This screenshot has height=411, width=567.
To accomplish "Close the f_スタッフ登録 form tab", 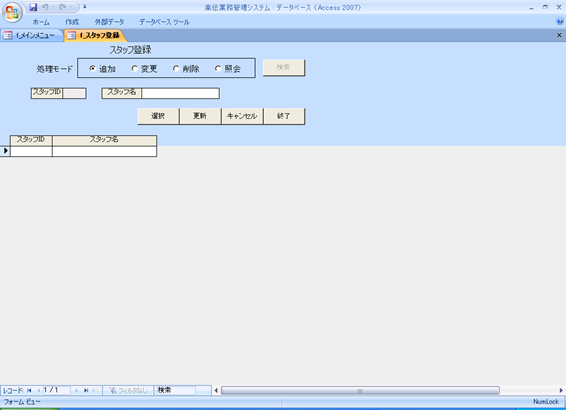I will pyautogui.click(x=559, y=35).
